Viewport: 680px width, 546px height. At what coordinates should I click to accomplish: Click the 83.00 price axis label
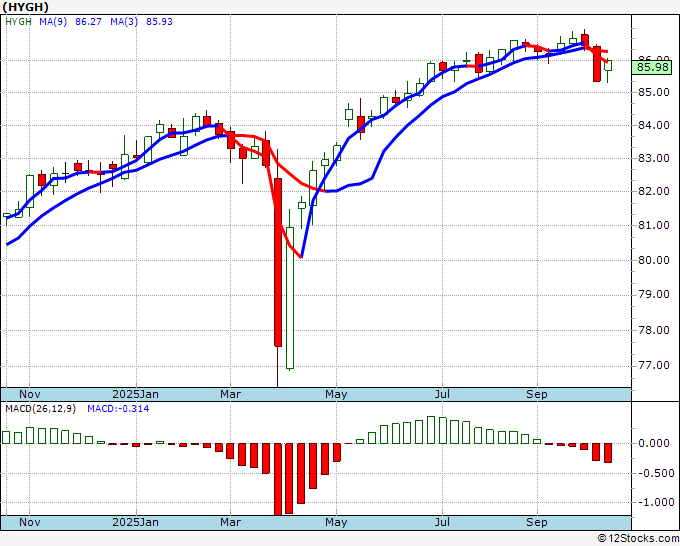pyautogui.click(x=654, y=158)
